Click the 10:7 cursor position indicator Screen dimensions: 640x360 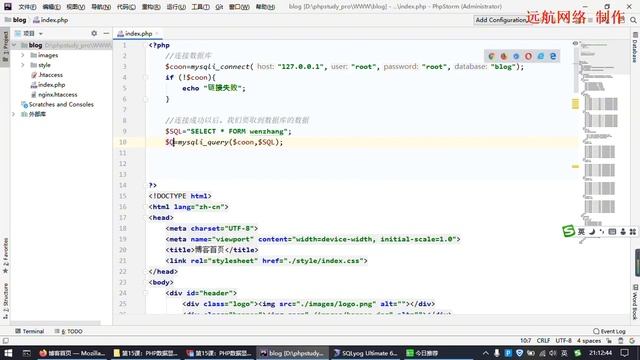click(526, 340)
